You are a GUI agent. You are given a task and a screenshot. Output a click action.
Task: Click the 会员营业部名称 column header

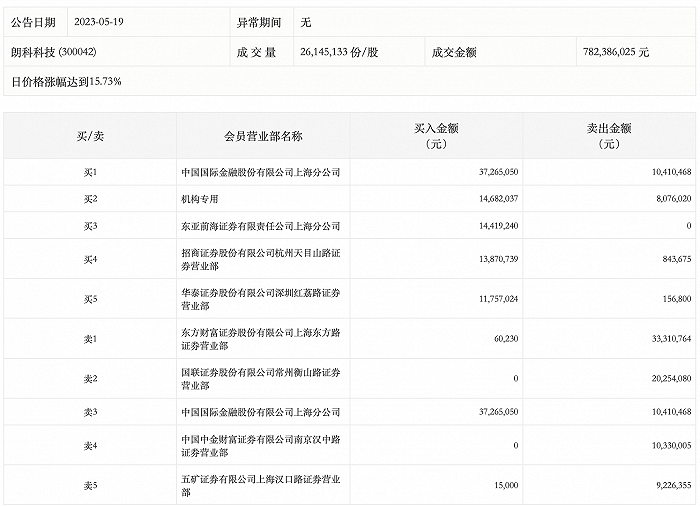(263, 136)
